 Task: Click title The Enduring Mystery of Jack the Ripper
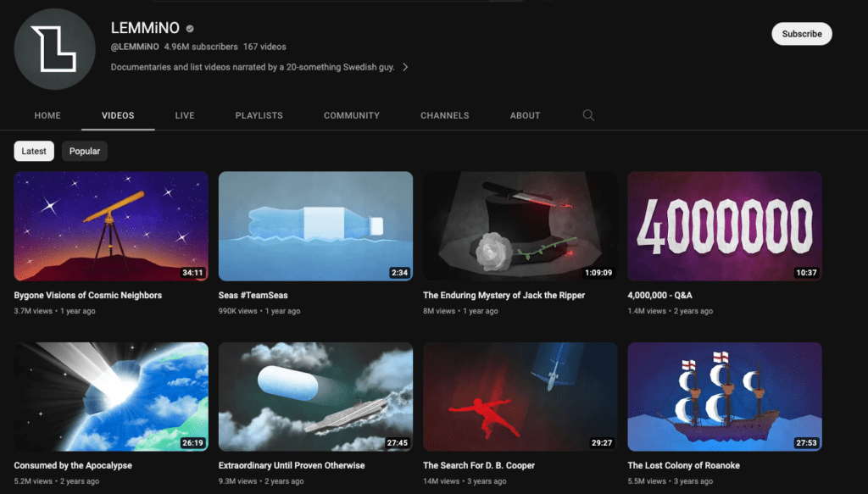tap(504, 296)
